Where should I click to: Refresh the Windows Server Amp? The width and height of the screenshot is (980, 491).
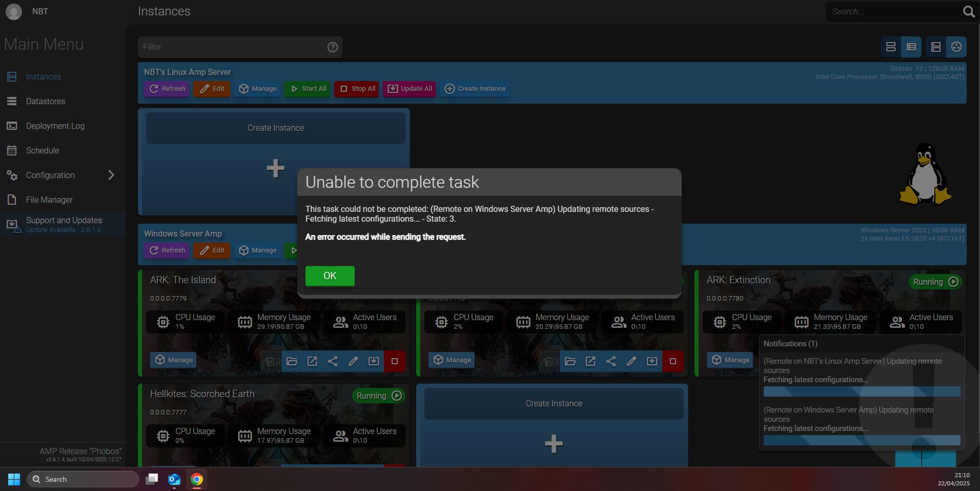click(x=167, y=250)
